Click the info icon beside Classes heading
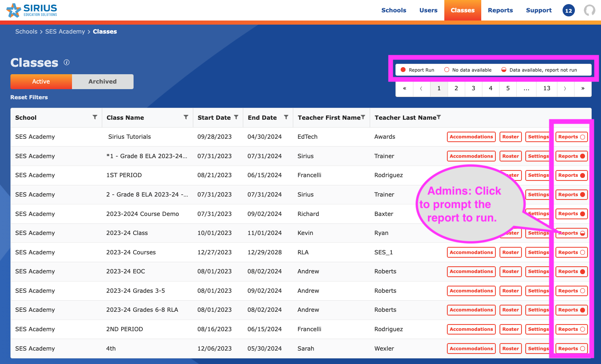Viewport: 601px width, 364px height. click(66, 62)
